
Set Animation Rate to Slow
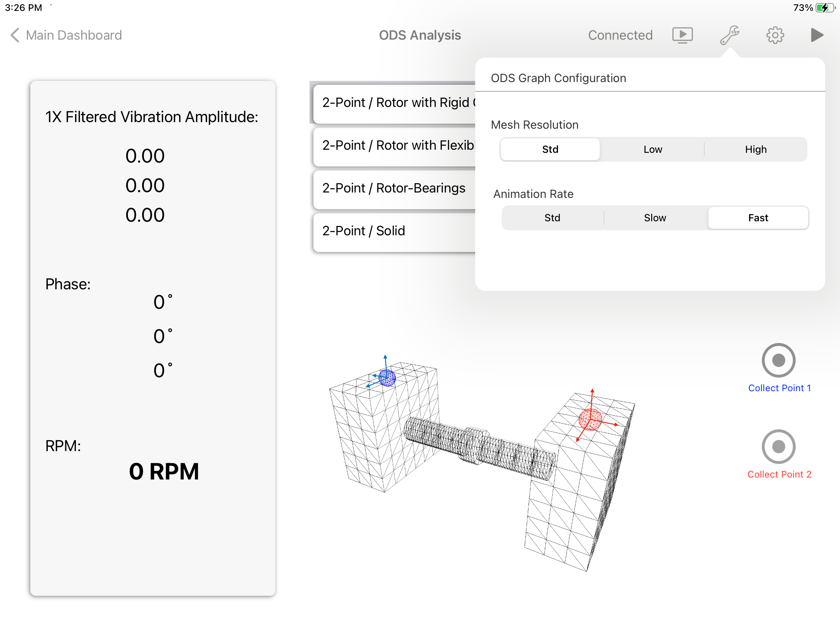(x=655, y=218)
